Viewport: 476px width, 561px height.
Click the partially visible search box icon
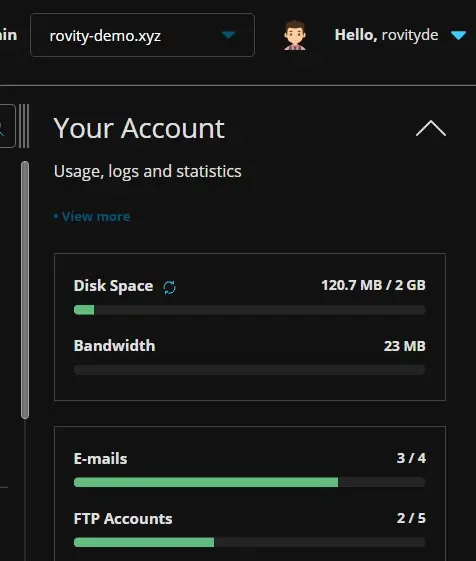tap(7, 126)
